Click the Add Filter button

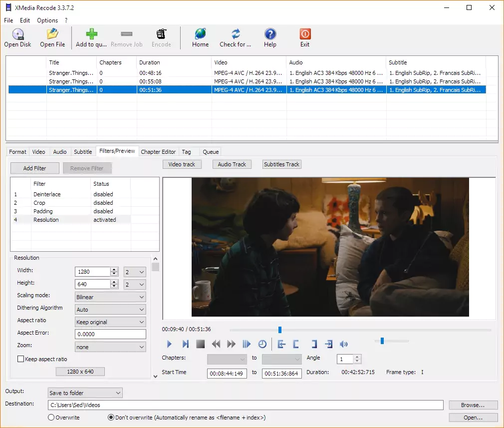coord(34,168)
